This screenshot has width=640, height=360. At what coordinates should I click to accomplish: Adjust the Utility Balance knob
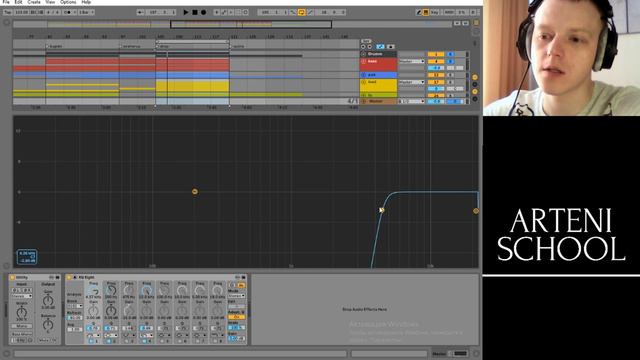tap(48, 325)
